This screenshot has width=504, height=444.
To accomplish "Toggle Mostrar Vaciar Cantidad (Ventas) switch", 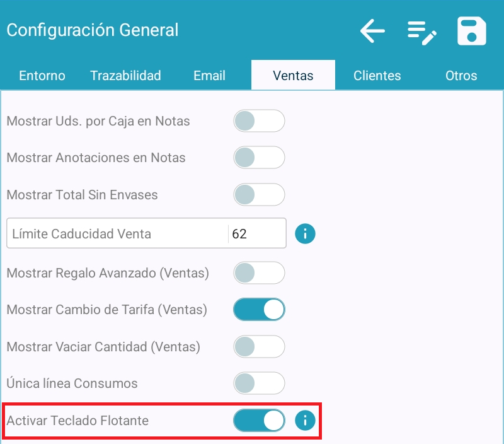I will pos(259,346).
